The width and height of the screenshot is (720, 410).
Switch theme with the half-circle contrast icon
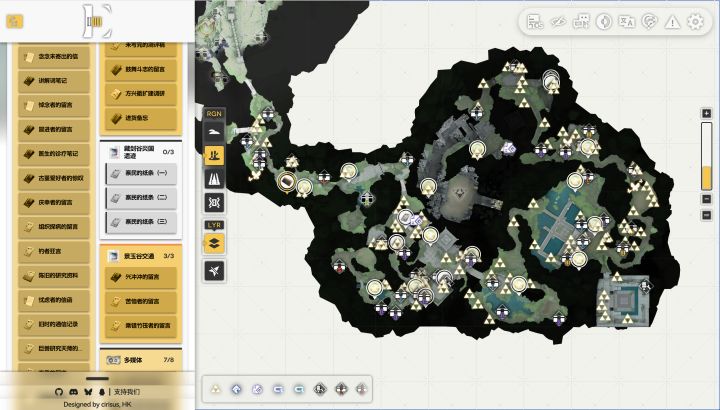coord(604,22)
